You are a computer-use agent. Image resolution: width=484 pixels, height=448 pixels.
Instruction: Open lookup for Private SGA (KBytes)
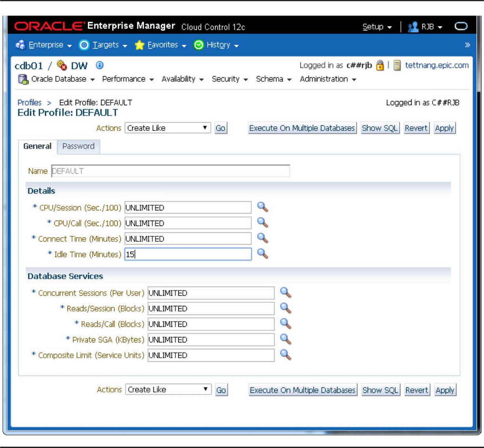(285, 339)
